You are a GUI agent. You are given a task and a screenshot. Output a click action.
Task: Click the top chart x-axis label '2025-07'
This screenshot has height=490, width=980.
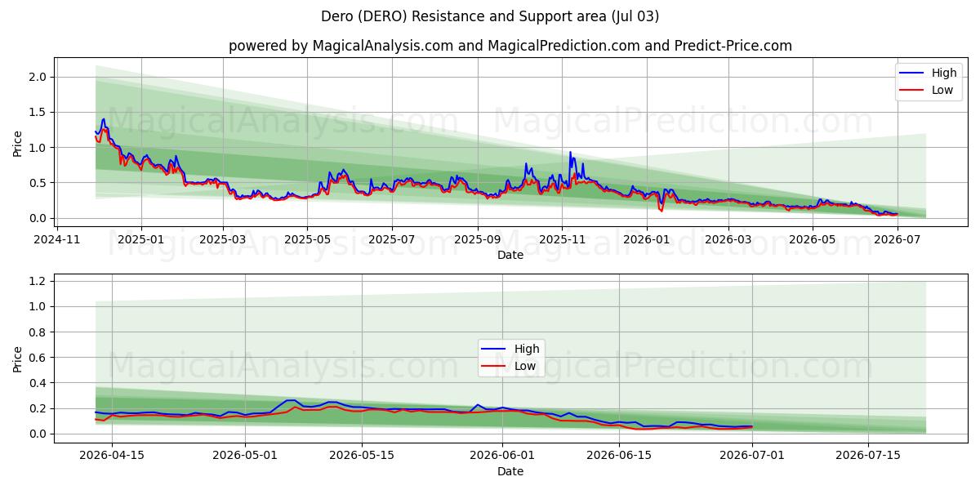[x=392, y=240]
